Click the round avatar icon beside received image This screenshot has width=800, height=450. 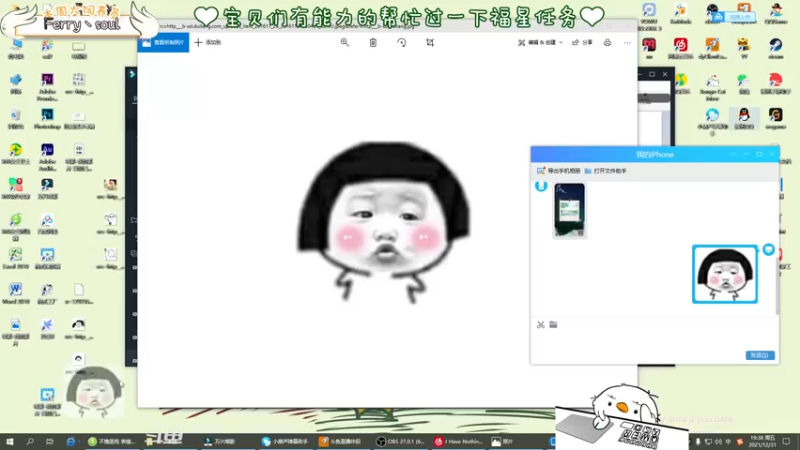(541, 186)
